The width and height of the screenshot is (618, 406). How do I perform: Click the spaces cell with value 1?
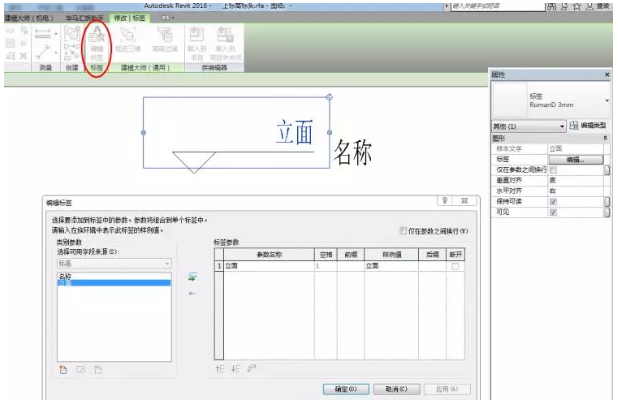326,266
